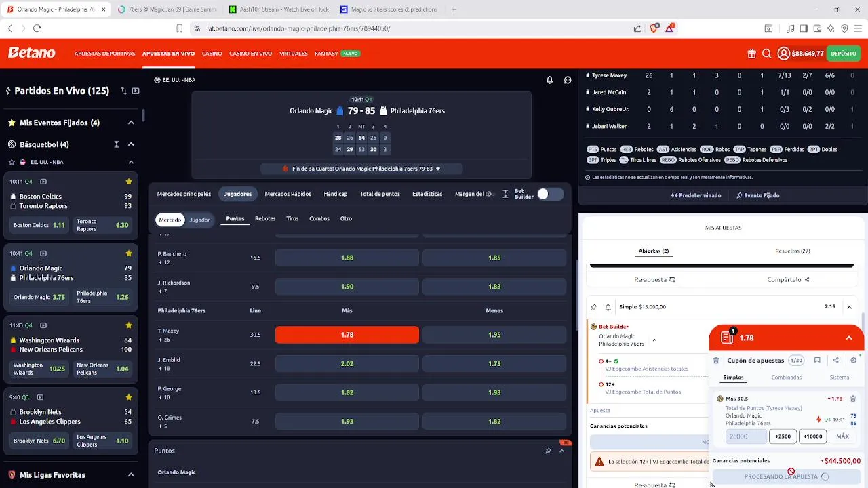
Task: Click the notification bell above the scoreboard
Action: click(x=550, y=80)
